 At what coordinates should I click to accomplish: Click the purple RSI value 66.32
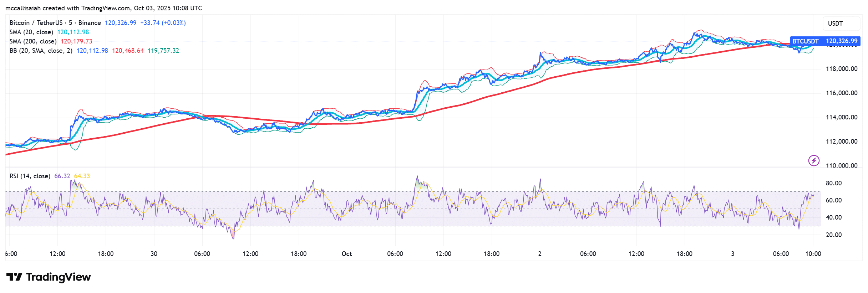pyautogui.click(x=62, y=176)
